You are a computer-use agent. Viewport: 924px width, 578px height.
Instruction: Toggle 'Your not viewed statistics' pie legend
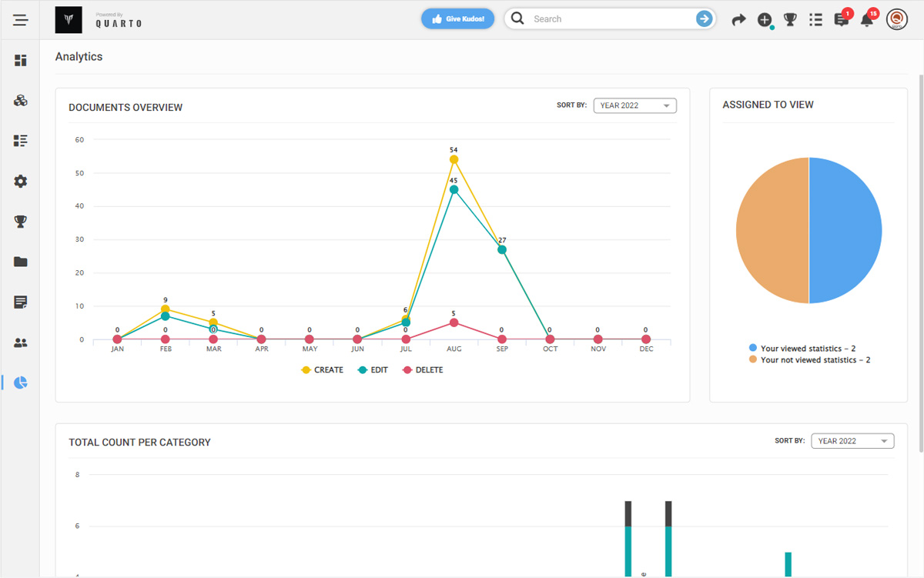[x=809, y=359]
